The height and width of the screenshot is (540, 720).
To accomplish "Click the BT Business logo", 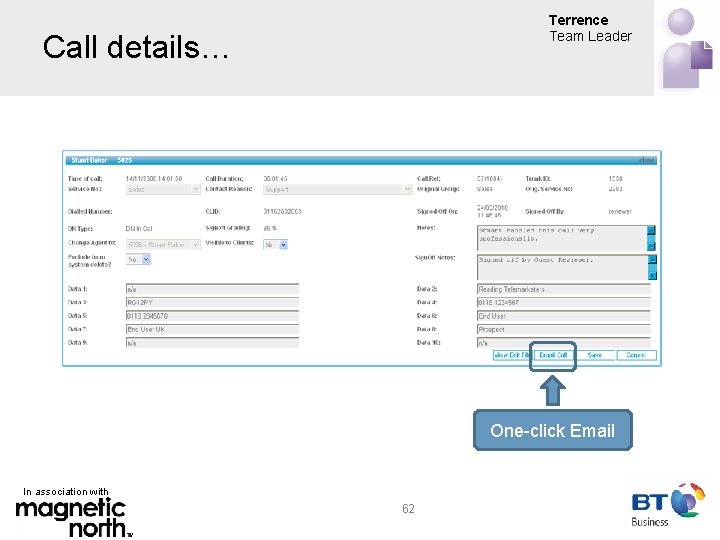I will [x=668, y=505].
